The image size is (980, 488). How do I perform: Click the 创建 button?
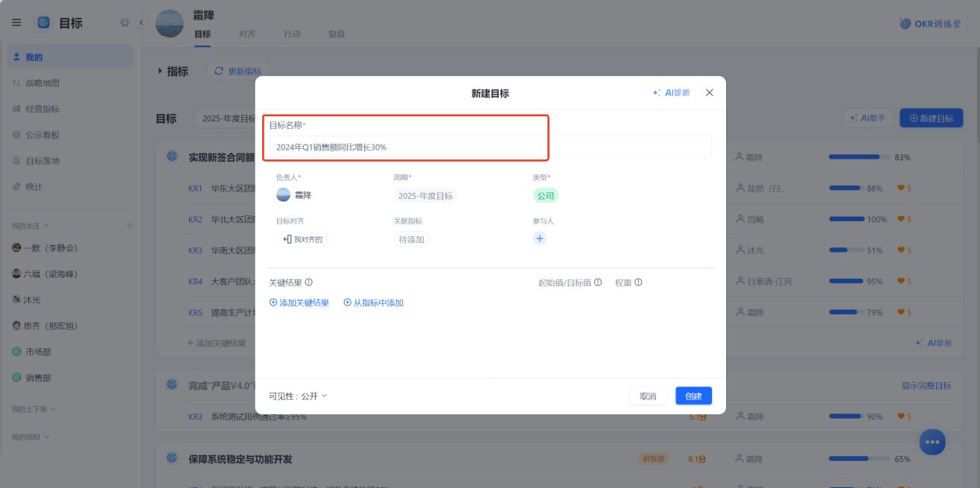tap(693, 396)
